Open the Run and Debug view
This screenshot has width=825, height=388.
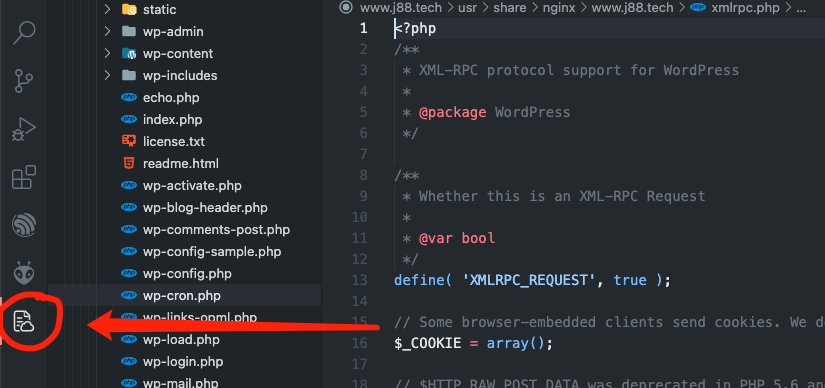24,130
